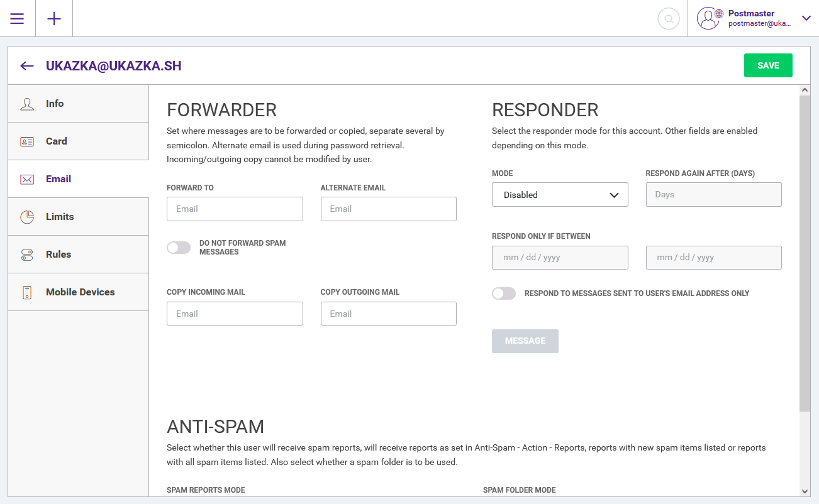Click the green Save button
The image size is (819, 504).
click(x=768, y=65)
